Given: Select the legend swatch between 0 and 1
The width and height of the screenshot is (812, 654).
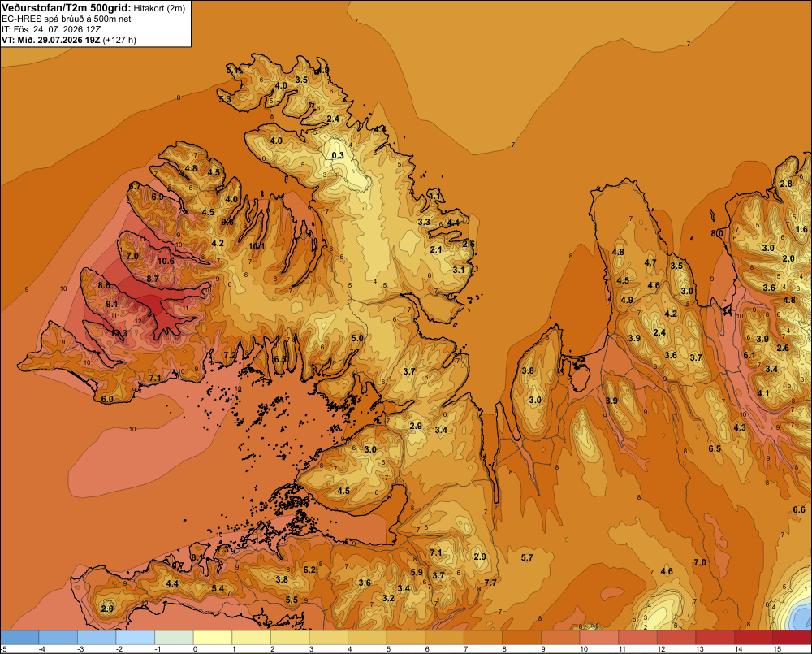Looking at the screenshot, I should pos(212,637).
